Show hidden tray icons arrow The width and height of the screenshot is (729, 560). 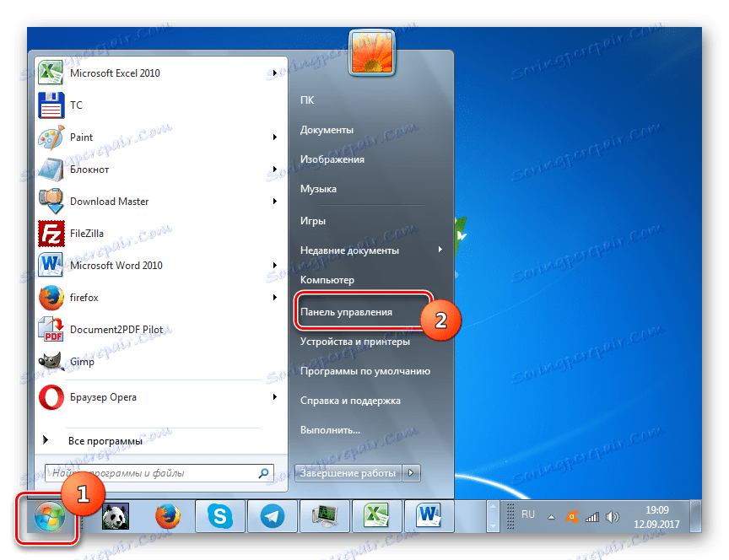coord(551,517)
